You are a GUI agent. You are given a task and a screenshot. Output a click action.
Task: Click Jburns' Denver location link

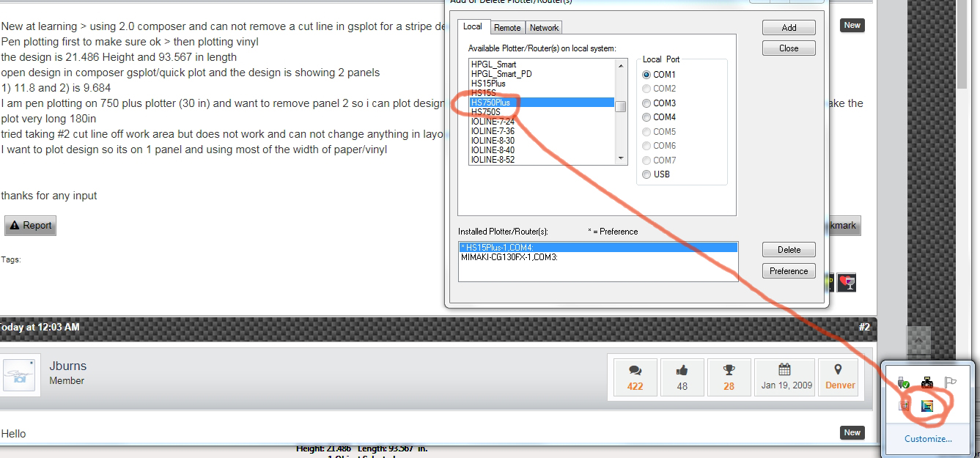click(839, 377)
